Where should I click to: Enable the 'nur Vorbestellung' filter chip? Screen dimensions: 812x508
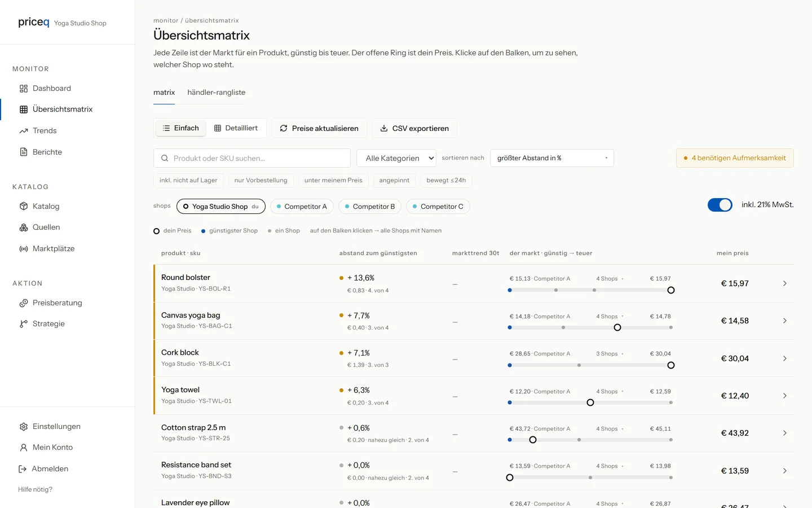(x=261, y=181)
